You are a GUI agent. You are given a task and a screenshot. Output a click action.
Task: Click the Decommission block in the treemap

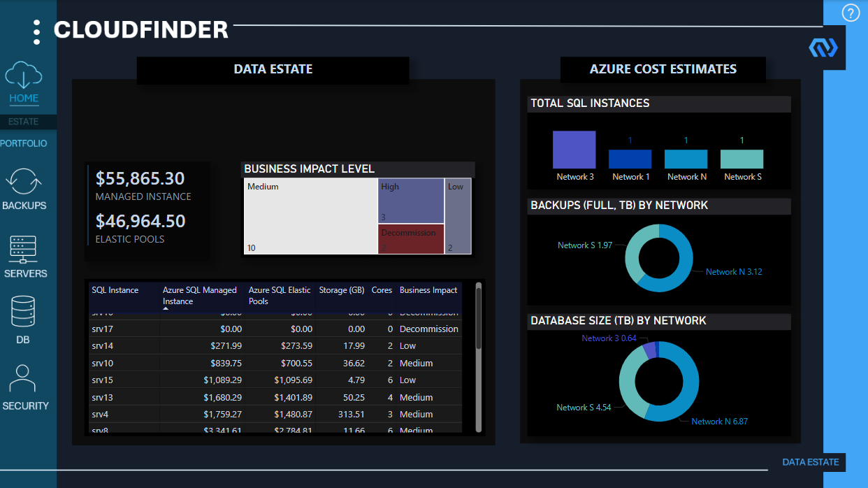tap(412, 239)
